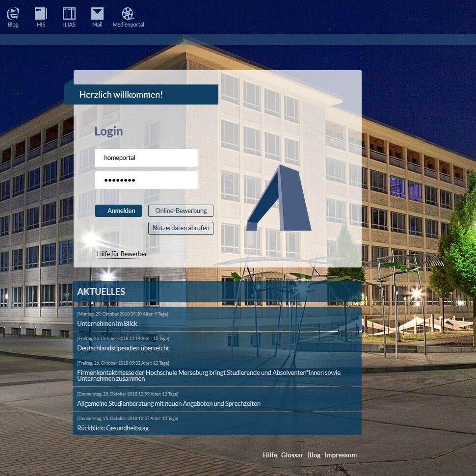Open the Firmenkontaktmesse news article
Image resolution: width=476 pixels, height=476 pixels.
pos(209,375)
